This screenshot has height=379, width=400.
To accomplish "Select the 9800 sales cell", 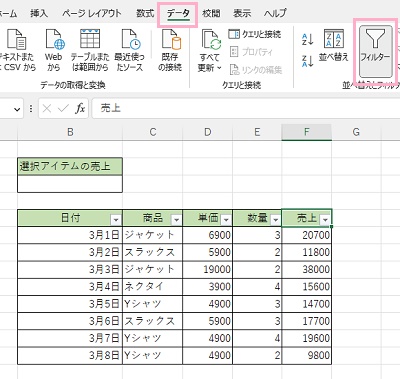I will [x=307, y=355].
